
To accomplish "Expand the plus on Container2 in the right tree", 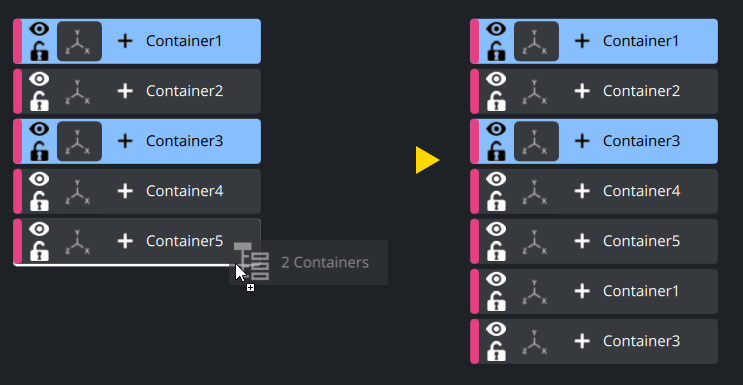I will [582, 91].
